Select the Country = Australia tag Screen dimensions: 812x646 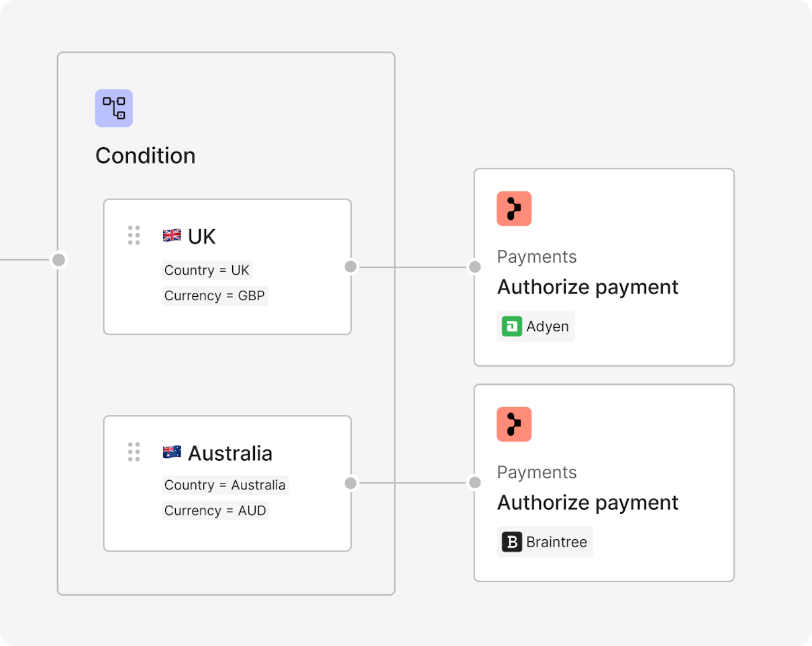coord(225,485)
